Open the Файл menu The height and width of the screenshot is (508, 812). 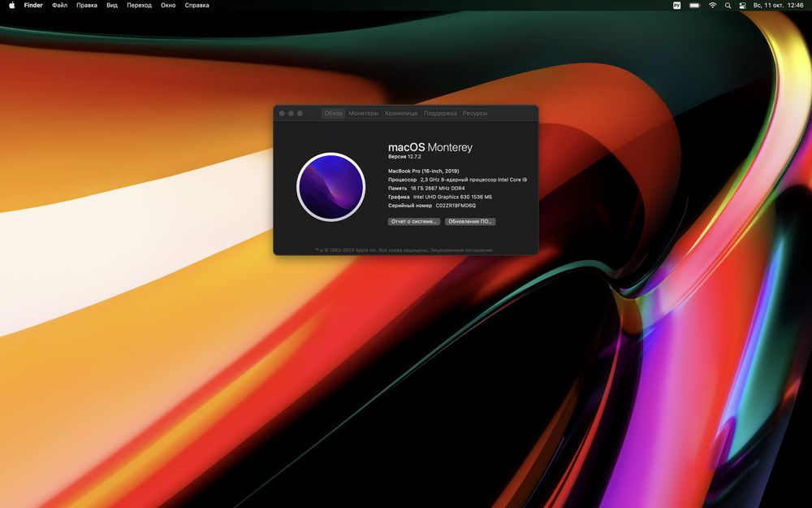[59, 5]
